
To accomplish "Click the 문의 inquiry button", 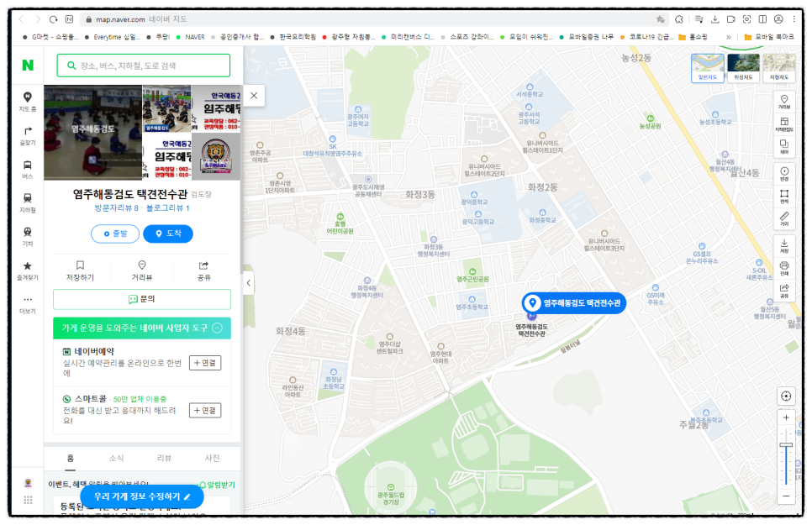I will click(x=142, y=299).
